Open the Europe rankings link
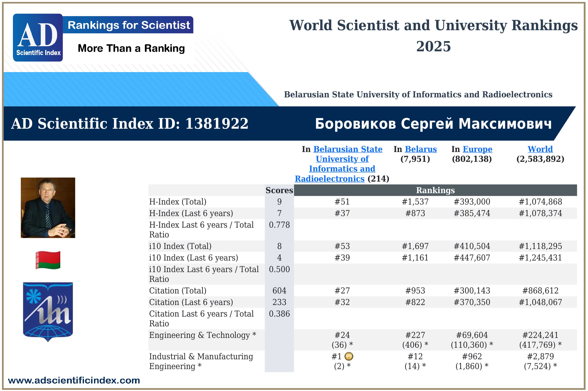Screen dimensions: 588x391 477,149
